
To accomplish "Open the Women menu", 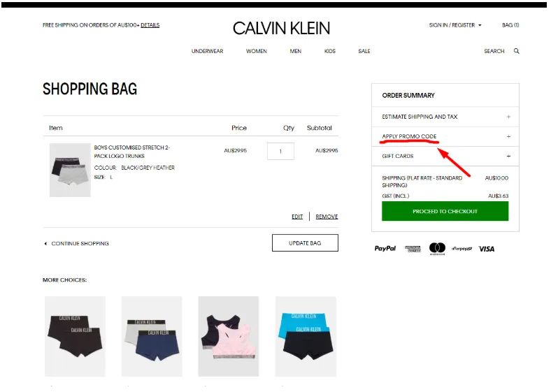I will coord(256,51).
